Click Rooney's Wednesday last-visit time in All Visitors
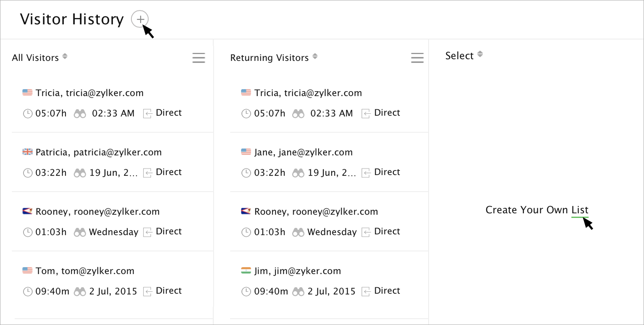This screenshot has width=644, height=325. click(x=113, y=232)
